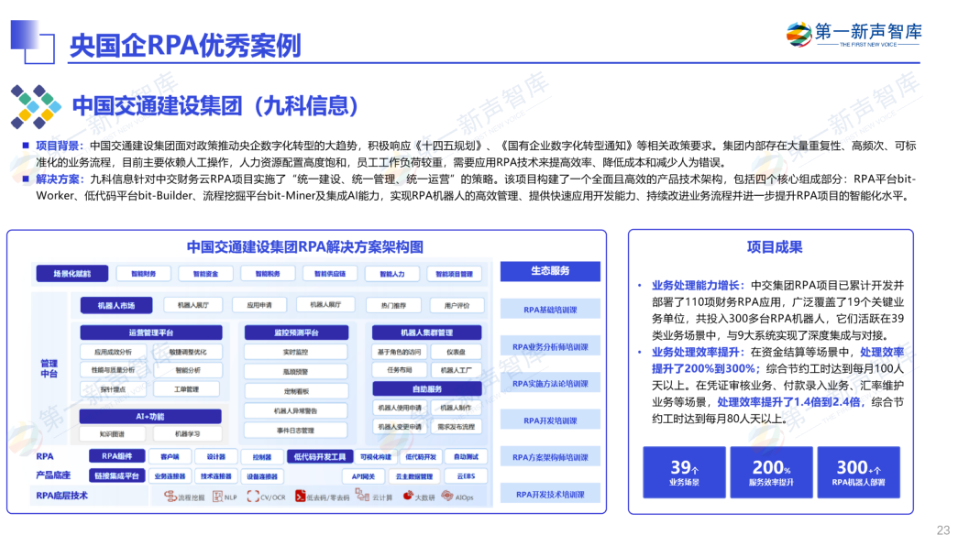Click the 应用申请 box
This screenshot has width=956, height=553.
260,305
